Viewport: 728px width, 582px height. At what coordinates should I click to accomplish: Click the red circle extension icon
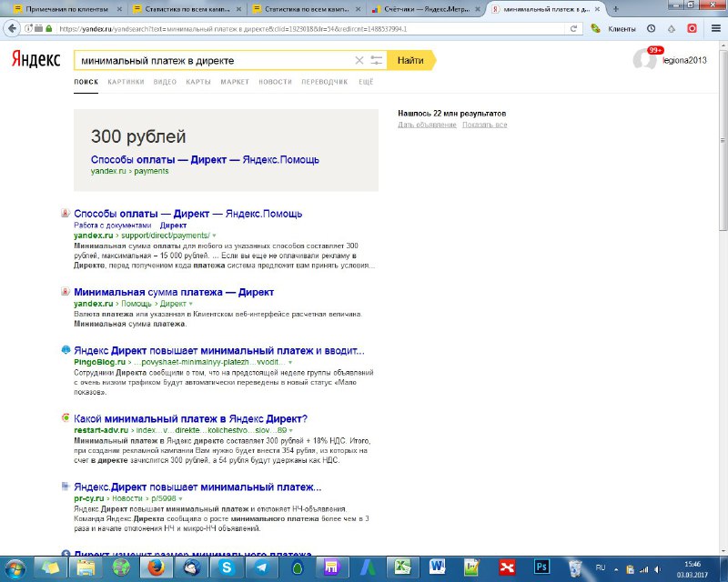coord(692,29)
